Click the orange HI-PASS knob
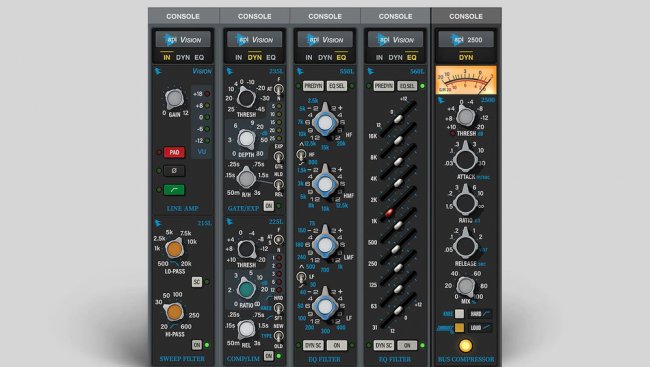The height and width of the screenshot is (367, 650). click(174, 312)
